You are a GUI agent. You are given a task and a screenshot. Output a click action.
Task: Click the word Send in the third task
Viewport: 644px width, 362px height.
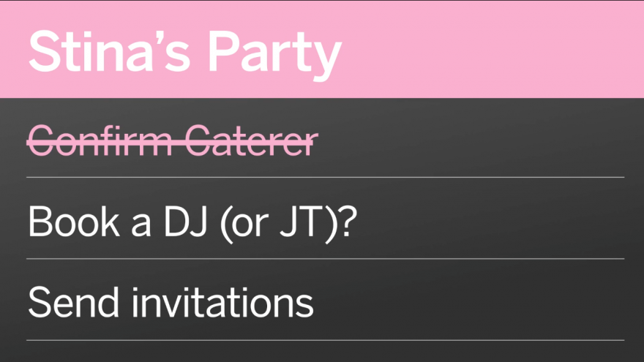pos(74,303)
